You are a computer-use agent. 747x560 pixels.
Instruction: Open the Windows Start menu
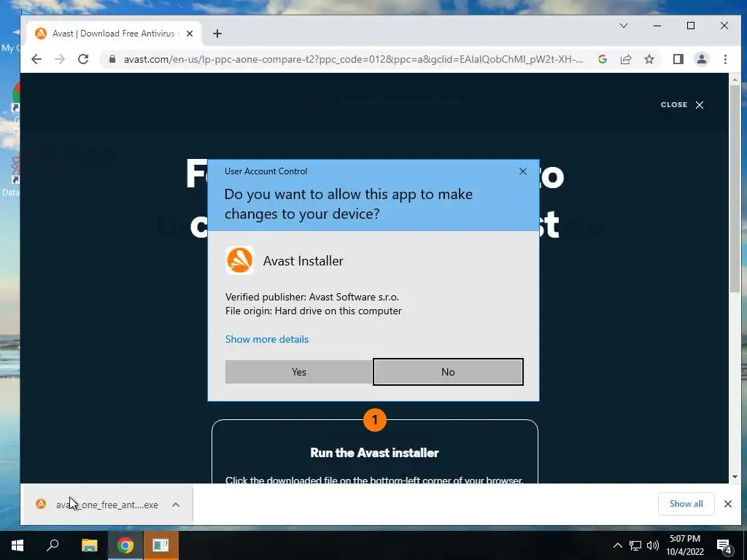pyautogui.click(x=18, y=545)
